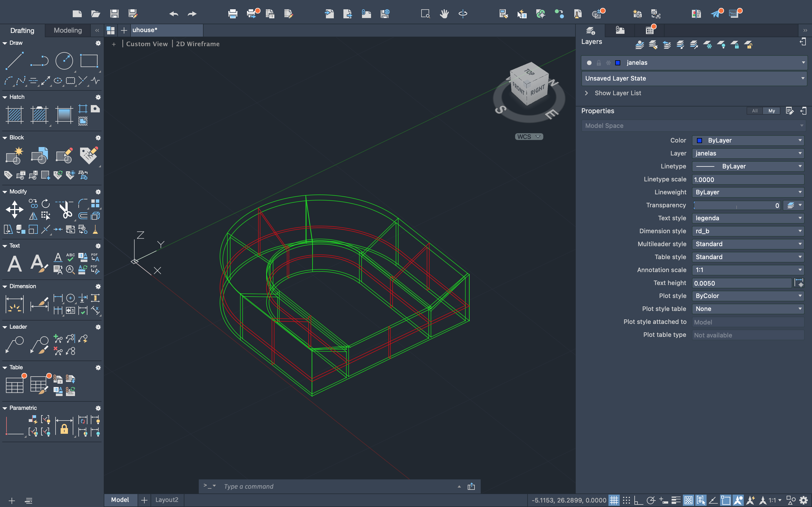Click the Plot printer icon

(233, 14)
